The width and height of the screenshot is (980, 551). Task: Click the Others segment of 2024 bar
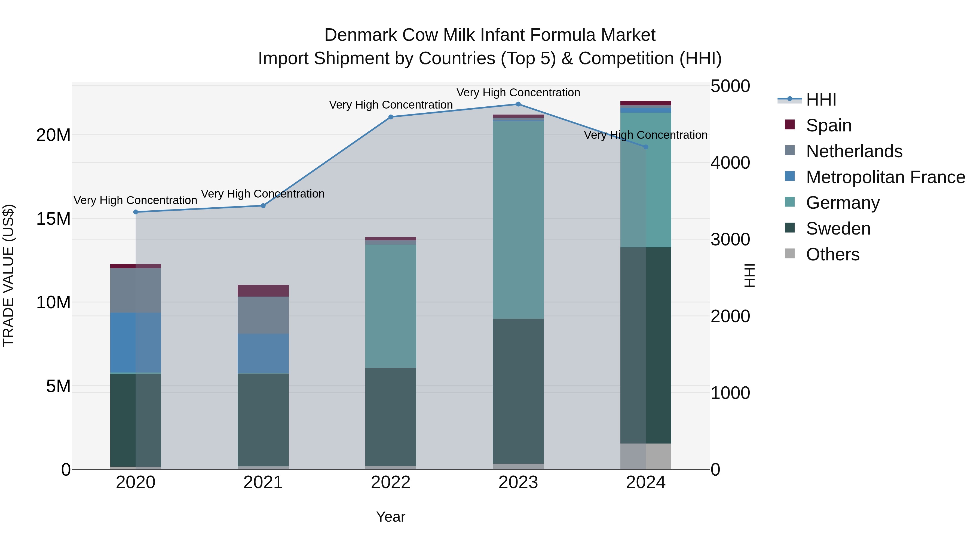point(646,456)
